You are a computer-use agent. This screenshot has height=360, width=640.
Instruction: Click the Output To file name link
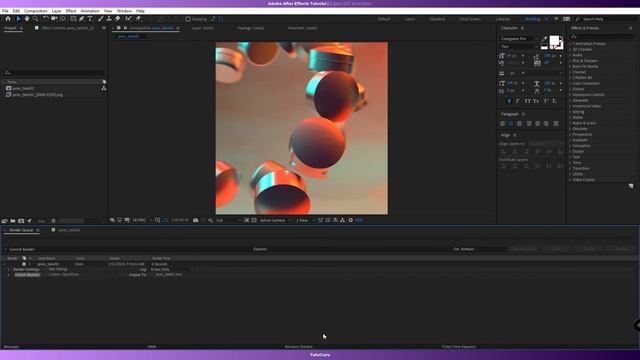(169, 275)
